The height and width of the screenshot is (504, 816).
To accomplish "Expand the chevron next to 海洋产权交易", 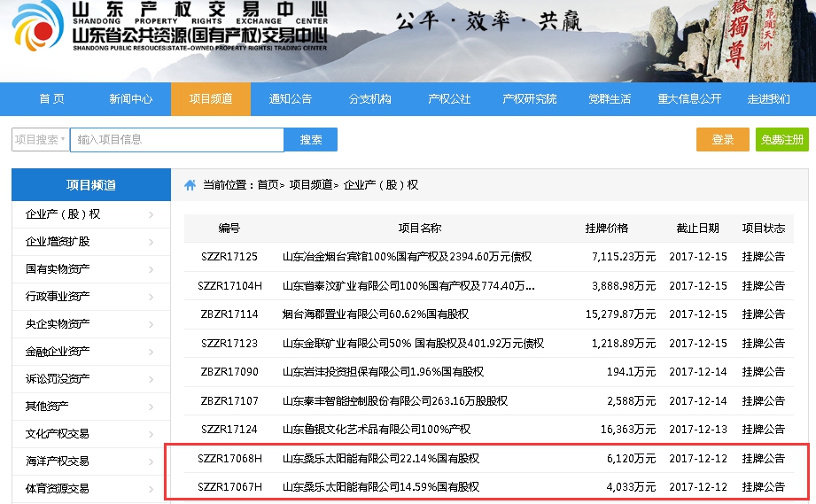I will coord(151,461).
